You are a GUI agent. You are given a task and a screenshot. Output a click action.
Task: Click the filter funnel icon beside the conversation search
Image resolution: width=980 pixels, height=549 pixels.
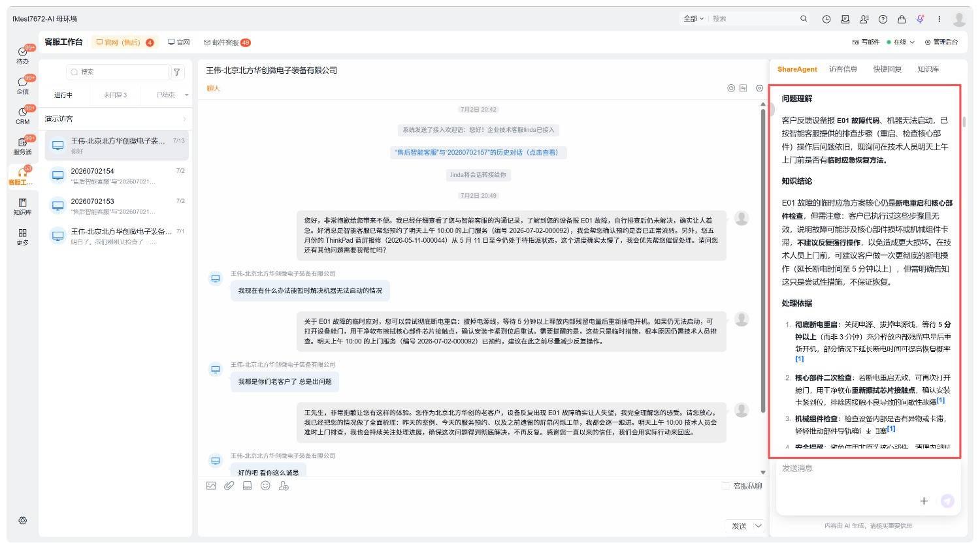(176, 72)
